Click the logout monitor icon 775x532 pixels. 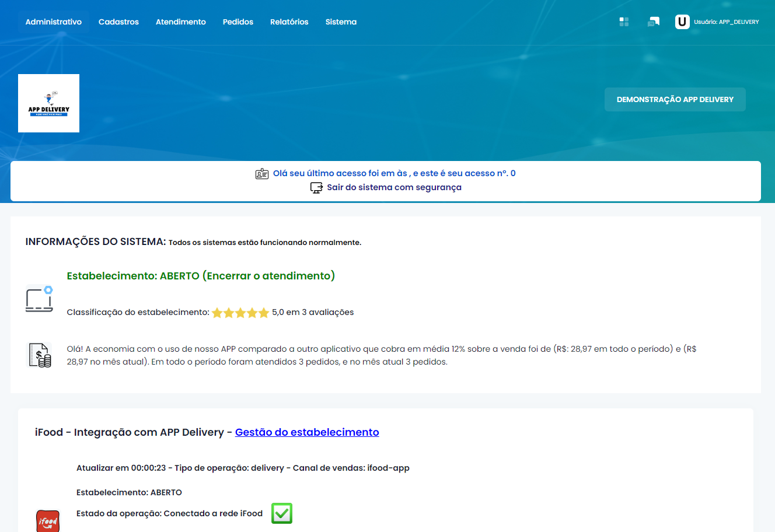tap(316, 188)
